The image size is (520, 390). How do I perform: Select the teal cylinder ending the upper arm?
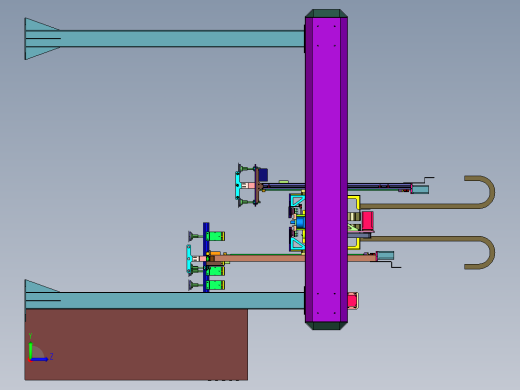point(420,190)
